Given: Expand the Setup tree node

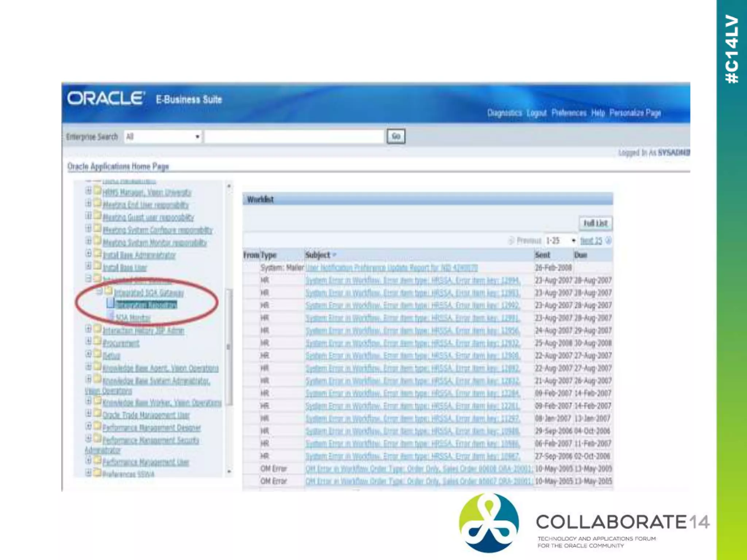Looking at the screenshot, I should click(x=89, y=354).
